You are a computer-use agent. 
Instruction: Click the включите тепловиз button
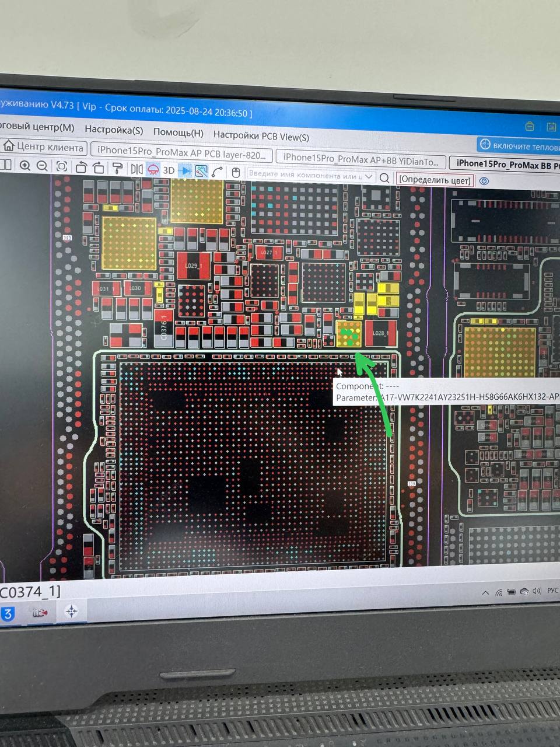click(x=519, y=145)
